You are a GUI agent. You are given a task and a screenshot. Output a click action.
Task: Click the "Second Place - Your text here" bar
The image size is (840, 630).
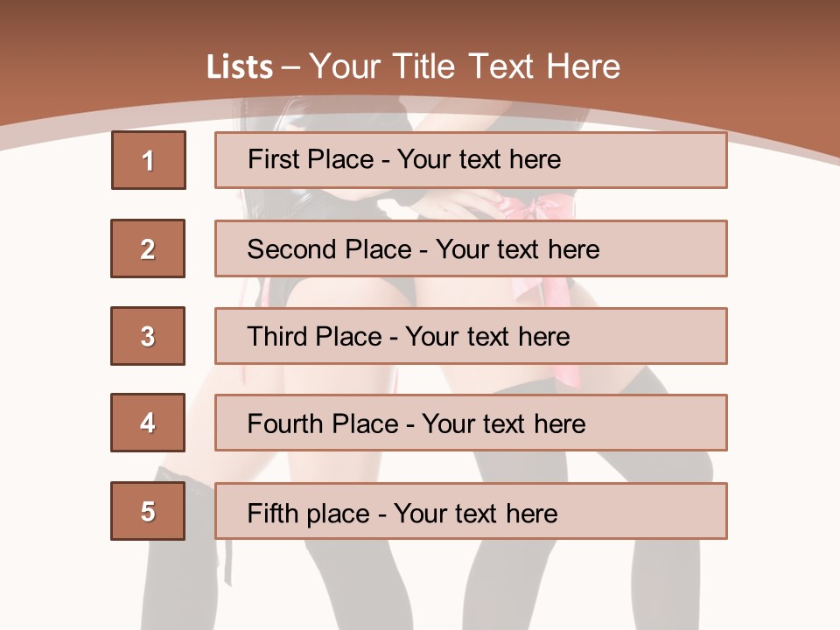[x=471, y=248]
